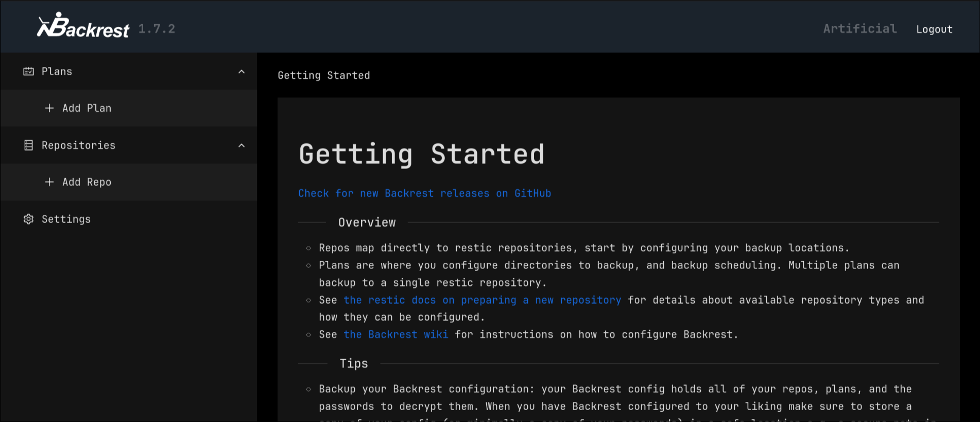Click the version number 1.7.2

pos(157,29)
